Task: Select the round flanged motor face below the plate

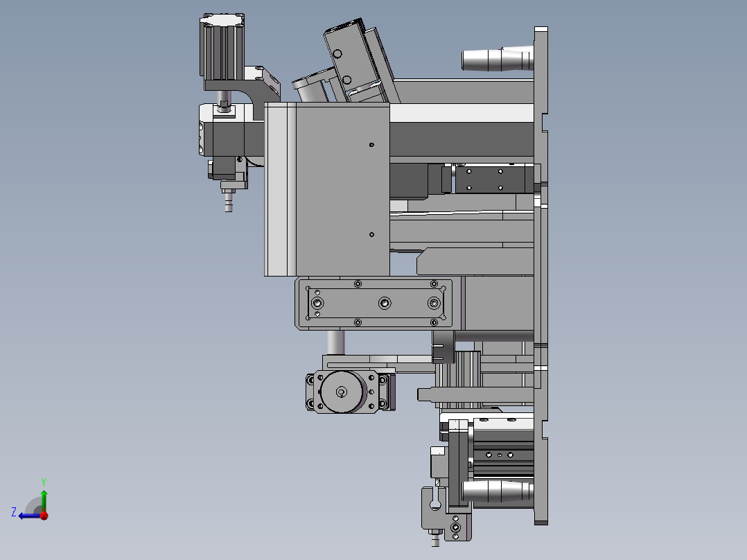Action: pyautogui.click(x=341, y=392)
